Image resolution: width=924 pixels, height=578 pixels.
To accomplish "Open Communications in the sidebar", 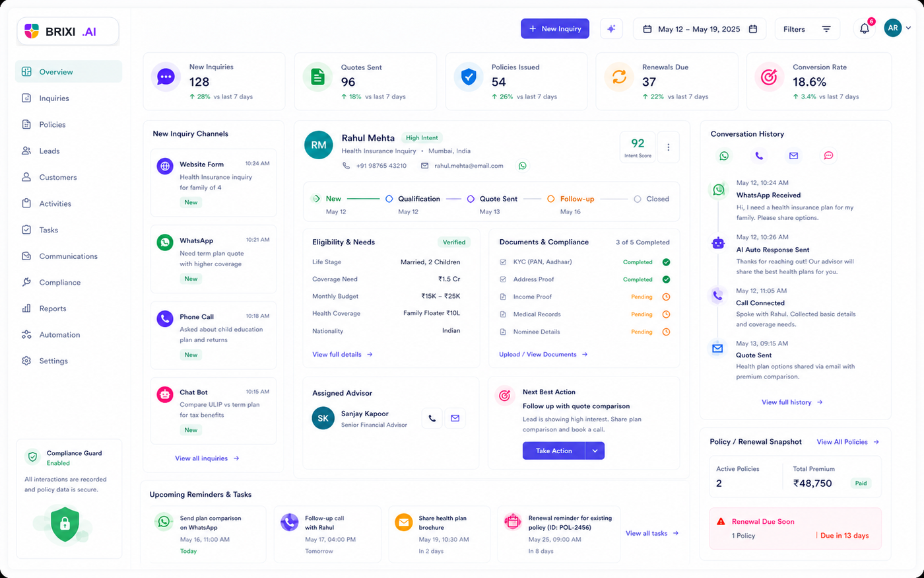I will 69,256.
